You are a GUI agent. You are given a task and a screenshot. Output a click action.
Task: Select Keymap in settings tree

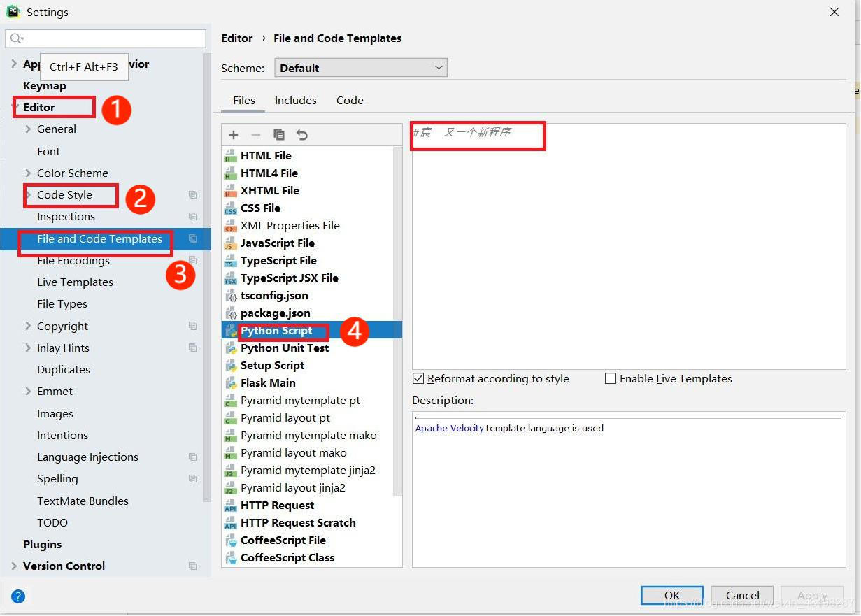[x=45, y=86]
